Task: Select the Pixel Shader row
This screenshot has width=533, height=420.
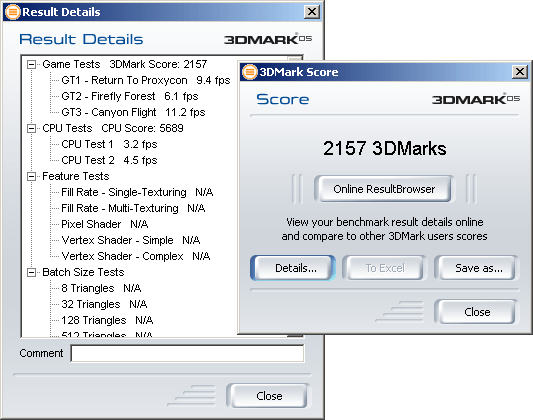Action: tap(104, 224)
